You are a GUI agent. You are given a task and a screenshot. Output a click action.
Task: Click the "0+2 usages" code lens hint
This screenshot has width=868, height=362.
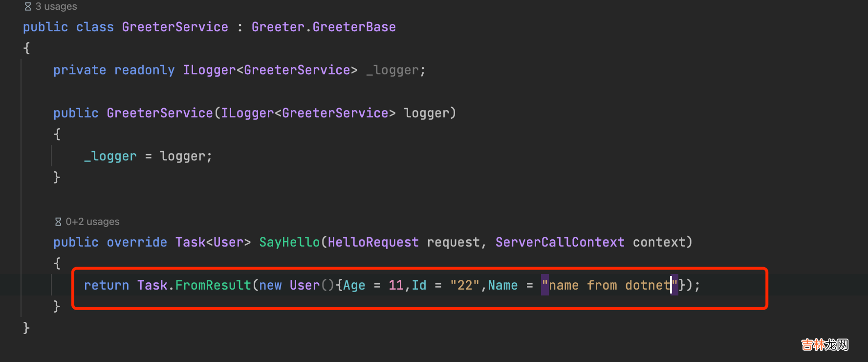point(92,222)
